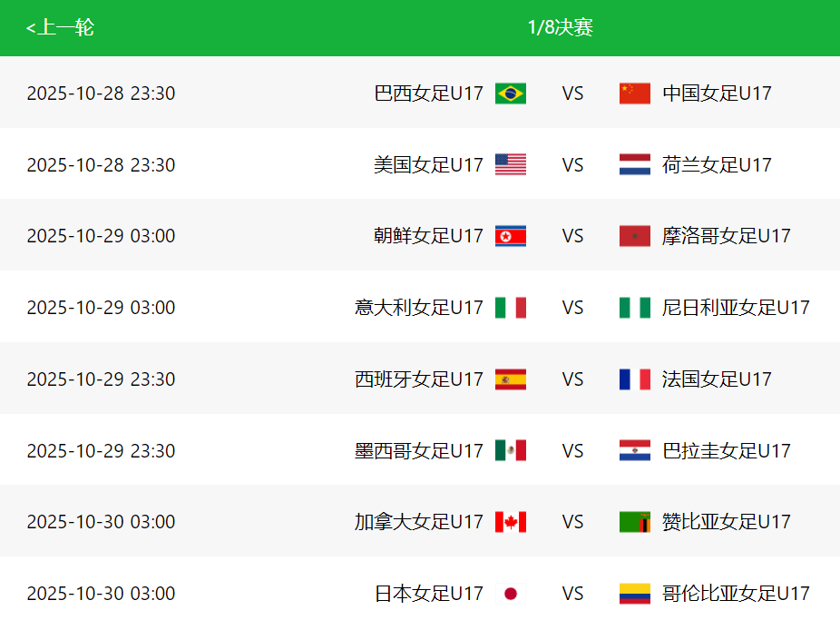The image size is (840, 620).
Task: Click the Nigeria flag icon
Action: [x=634, y=307]
